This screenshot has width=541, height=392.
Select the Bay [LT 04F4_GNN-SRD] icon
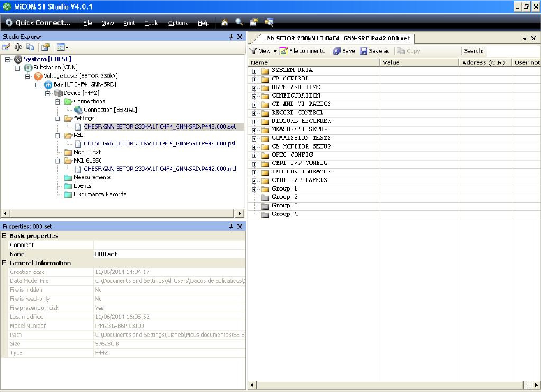tap(48, 85)
